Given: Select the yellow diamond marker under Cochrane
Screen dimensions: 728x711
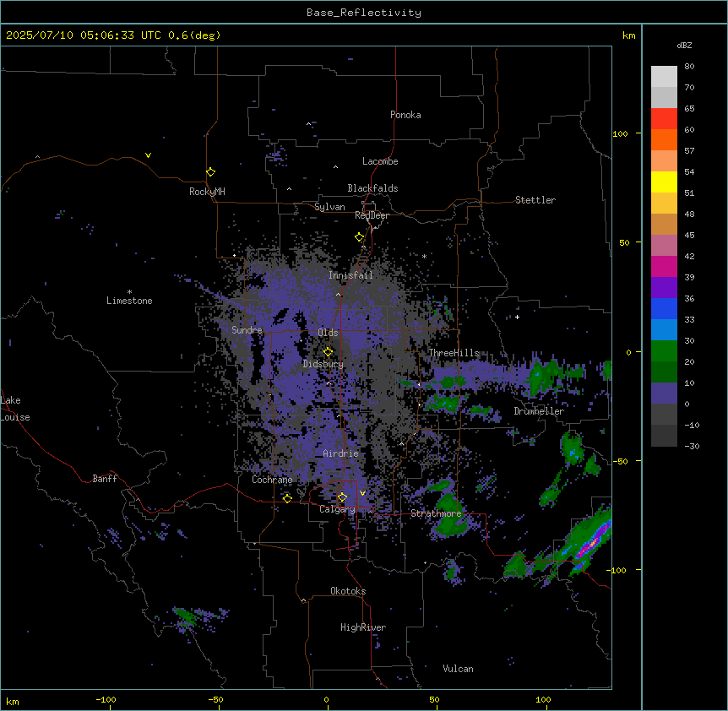Looking at the screenshot, I should (287, 498).
